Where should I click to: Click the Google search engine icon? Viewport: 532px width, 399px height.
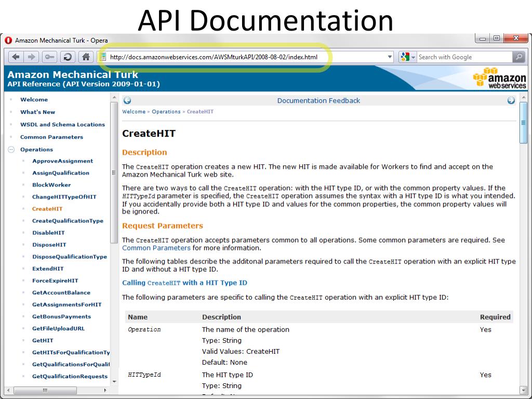pyautogui.click(x=405, y=57)
